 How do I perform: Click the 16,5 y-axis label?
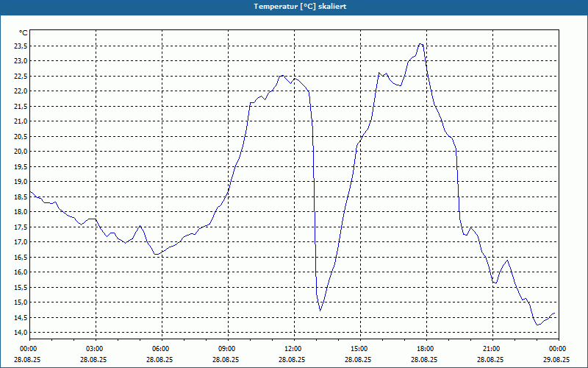click(21, 257)
